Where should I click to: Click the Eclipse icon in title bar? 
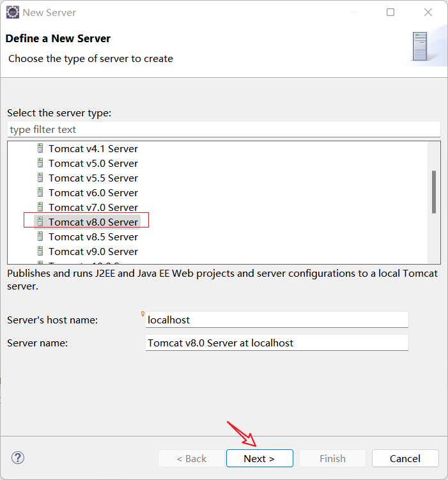13,12
